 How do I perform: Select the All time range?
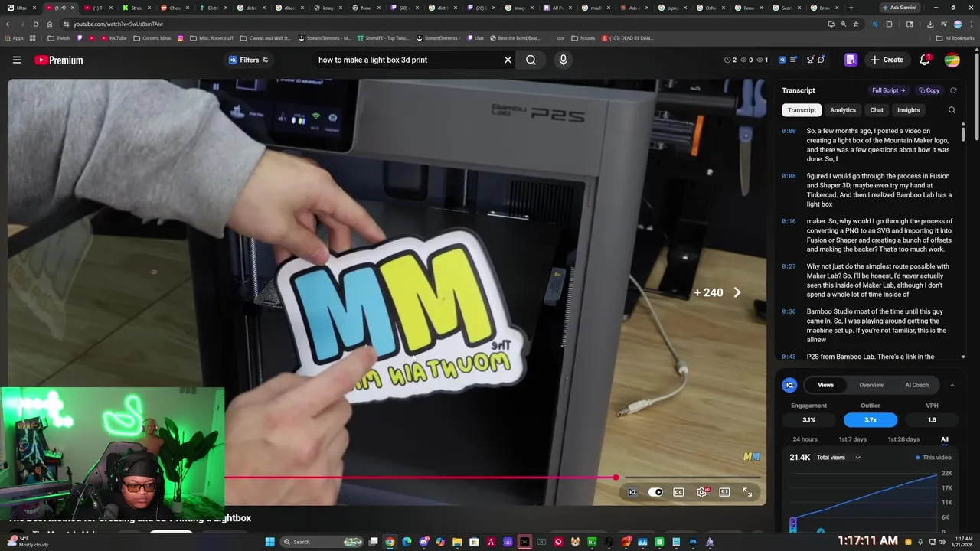pyautogui.click(x=945, y=439)
